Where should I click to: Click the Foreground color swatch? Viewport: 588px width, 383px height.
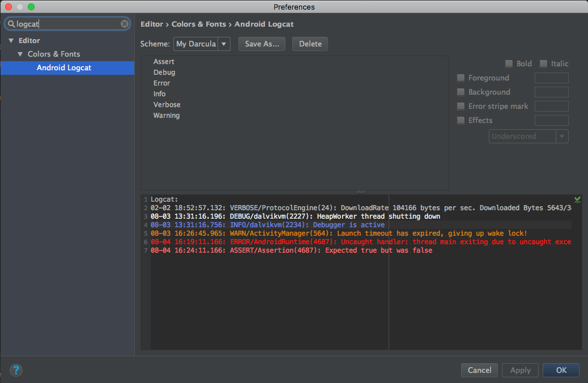(552, 78)
